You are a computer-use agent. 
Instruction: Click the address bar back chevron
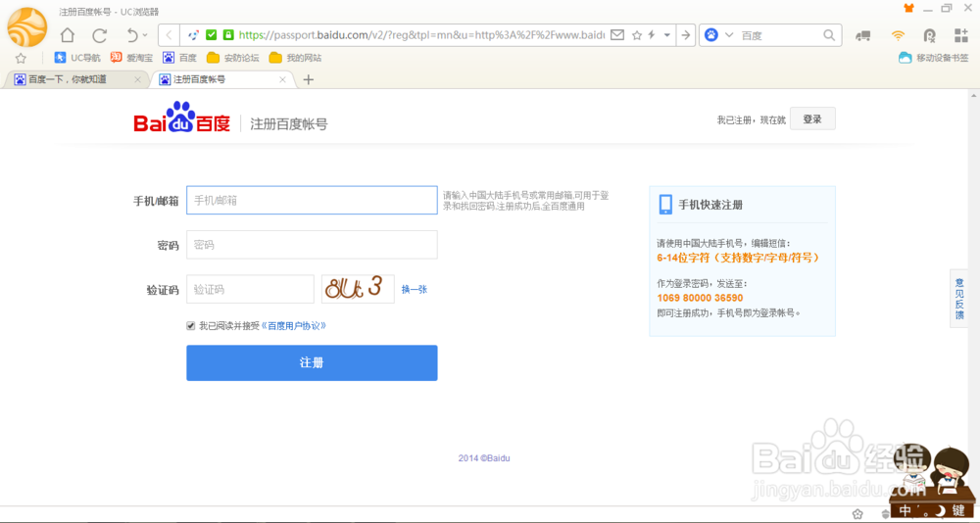pos(170,35)
